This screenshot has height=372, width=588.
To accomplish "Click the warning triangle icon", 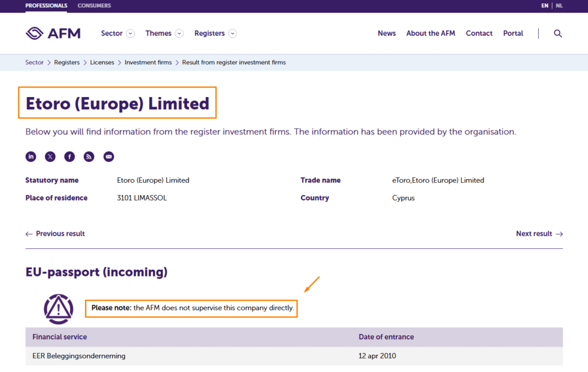I will coord(59,309).
